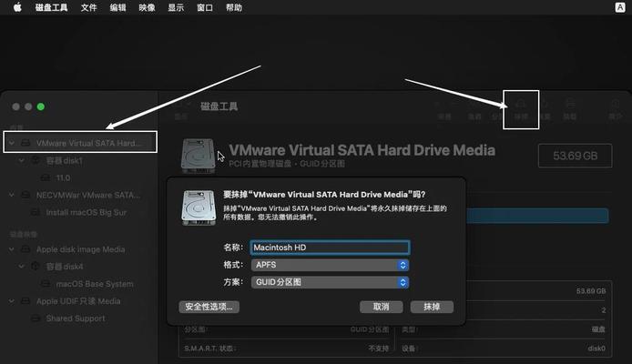Select Apple disk image Media in sidebar

(x=80, y=249)
